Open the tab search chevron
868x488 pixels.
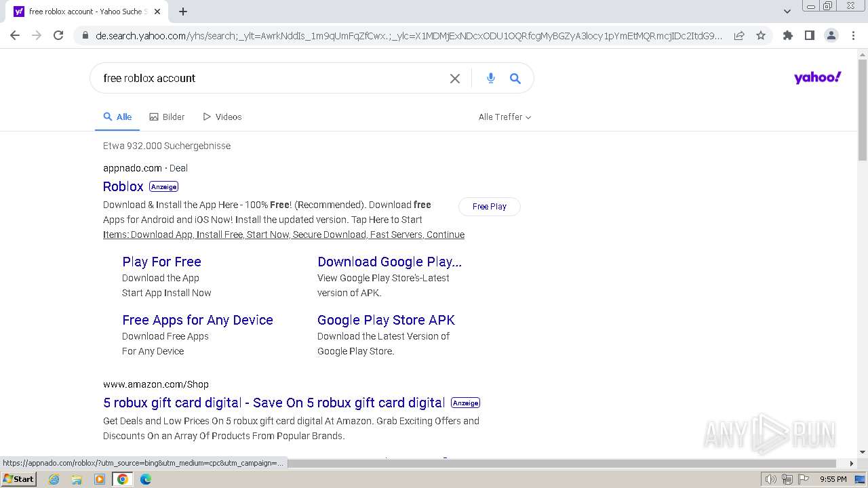click(787, 12)
